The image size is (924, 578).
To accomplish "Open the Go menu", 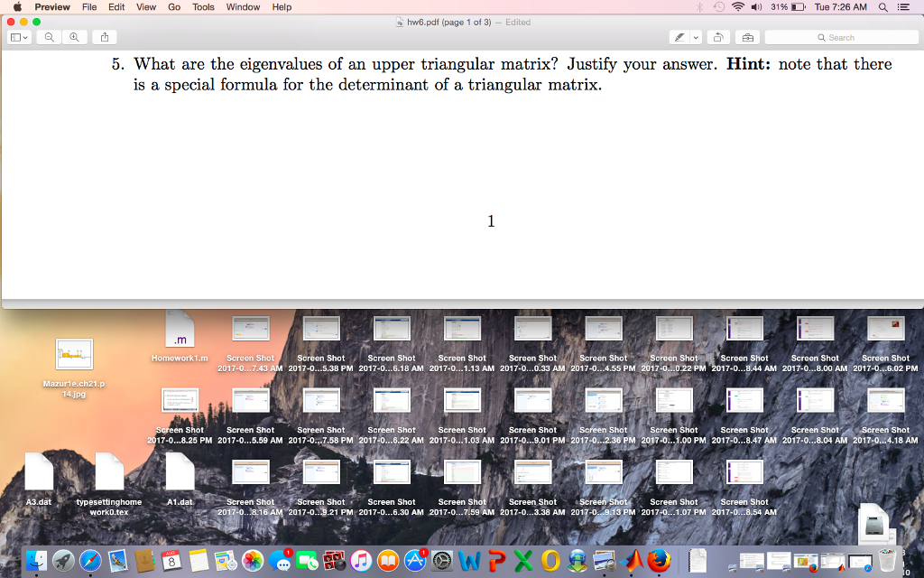I will tap(174, 7).
